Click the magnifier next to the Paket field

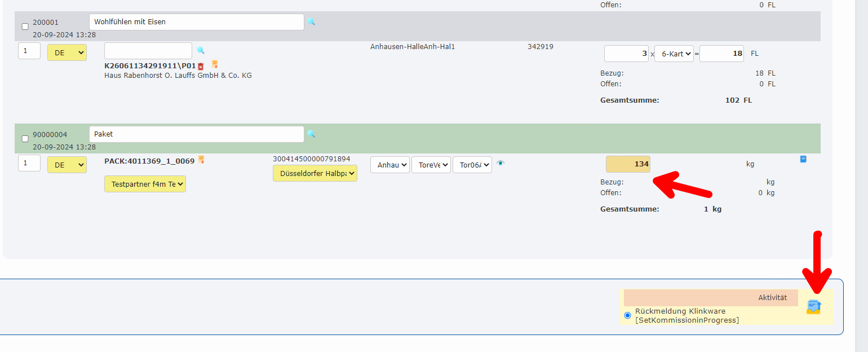tap(311, 134)
